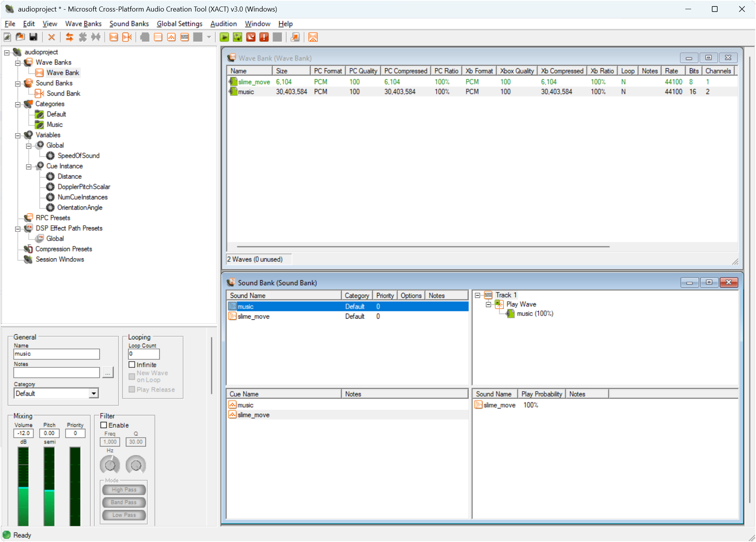Click the New Cue toolbar icon
This screenshot has height=542, width=756.
pyautogui.click(x=171, y=37)
